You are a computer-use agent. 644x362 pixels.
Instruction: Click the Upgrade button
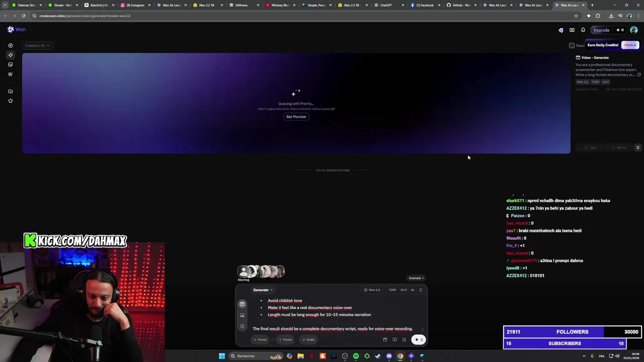[601, 30]
